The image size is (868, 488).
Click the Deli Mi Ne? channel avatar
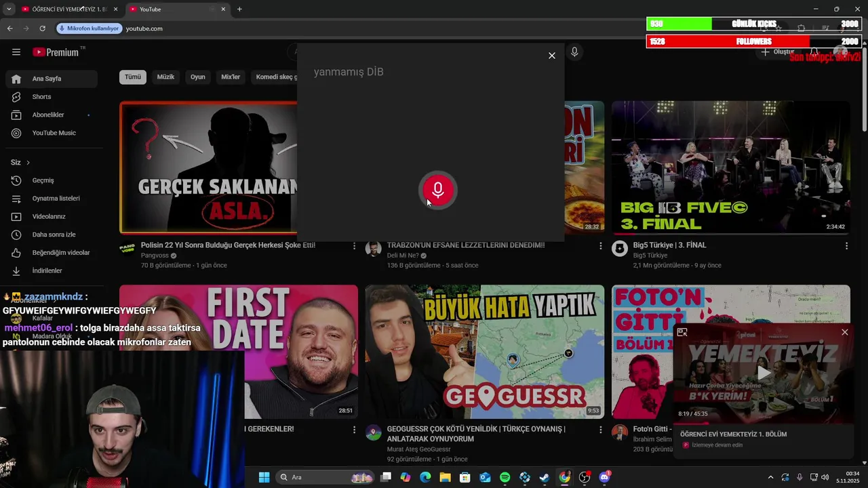(374, 249)
